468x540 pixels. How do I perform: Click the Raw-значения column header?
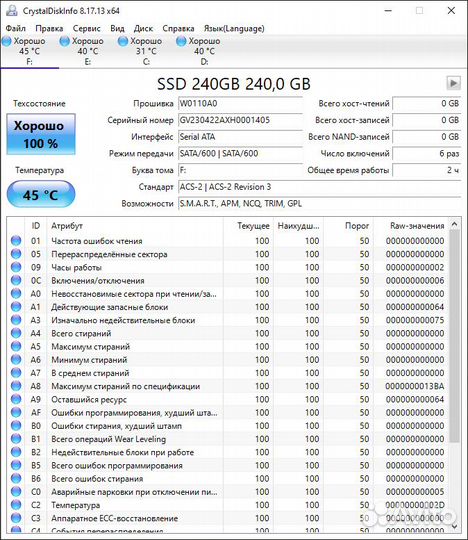tap(411, 226)
